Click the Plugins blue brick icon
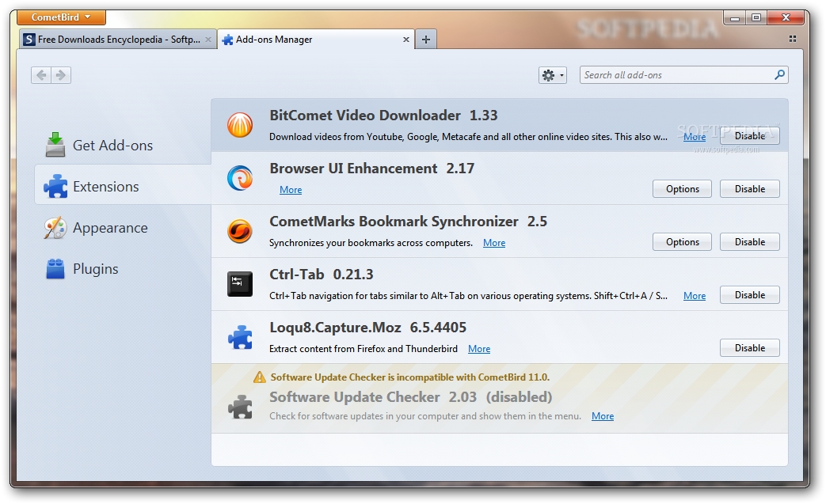The width and height of the screenshot is (826, 504). pos(55,268)
